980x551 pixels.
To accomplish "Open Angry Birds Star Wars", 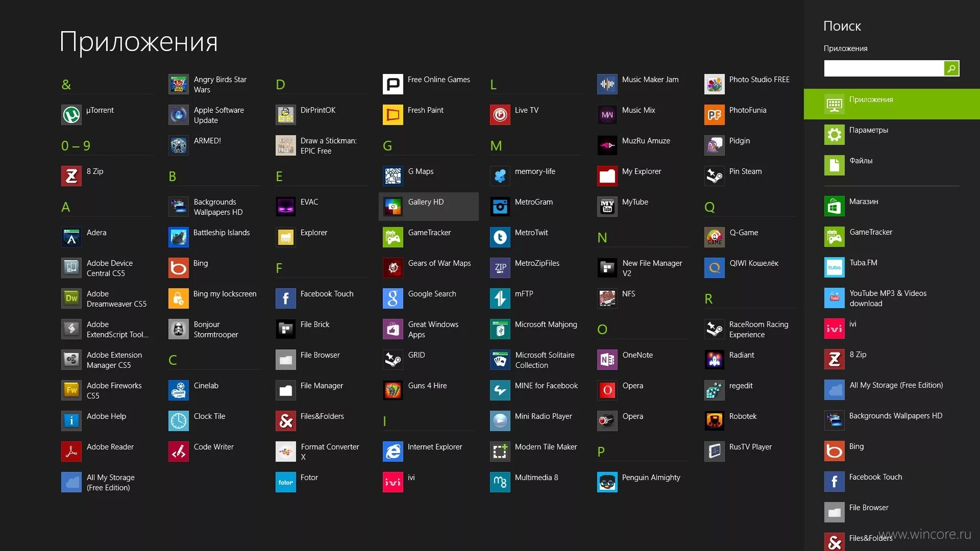I will pos(179,84).
